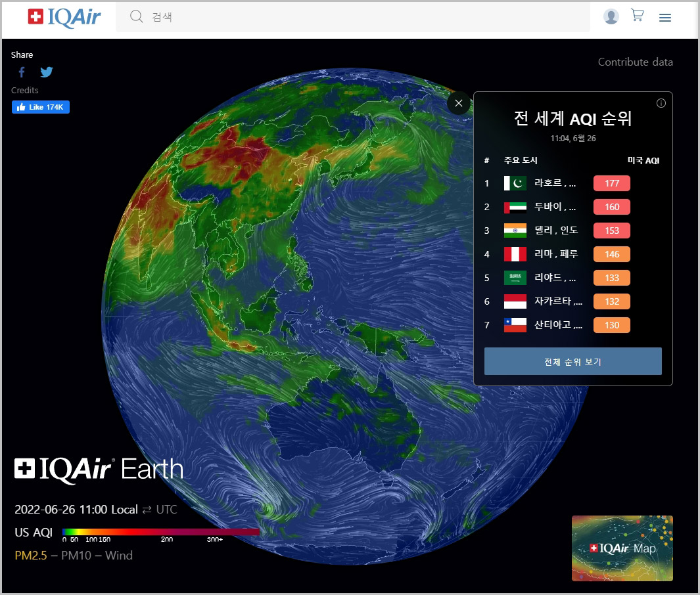Open 자카르타 city entry
Image resolution: width=700 pixels, height=595 pixels.
point(558,301)
